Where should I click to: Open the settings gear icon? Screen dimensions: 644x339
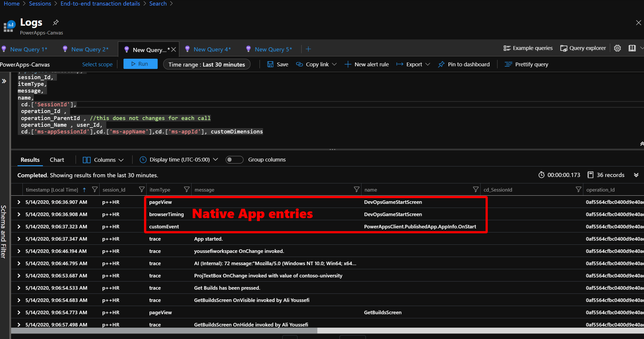tap(617, 48)
